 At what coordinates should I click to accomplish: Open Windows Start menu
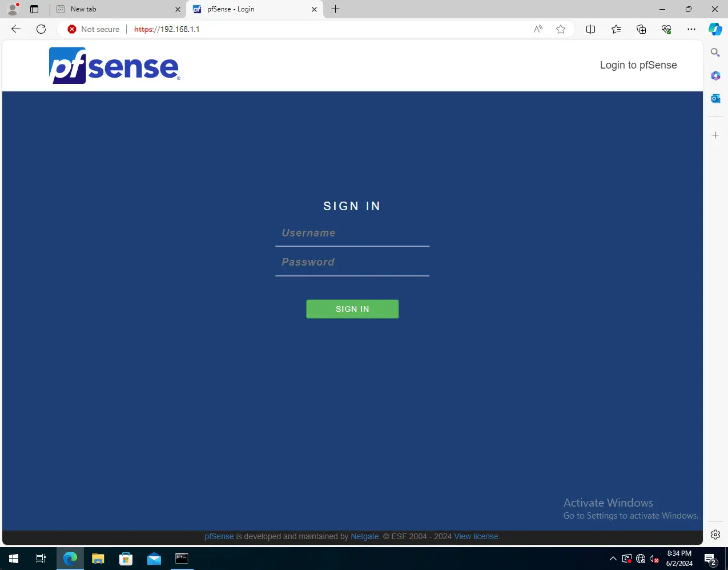click(x=14, y=559)
